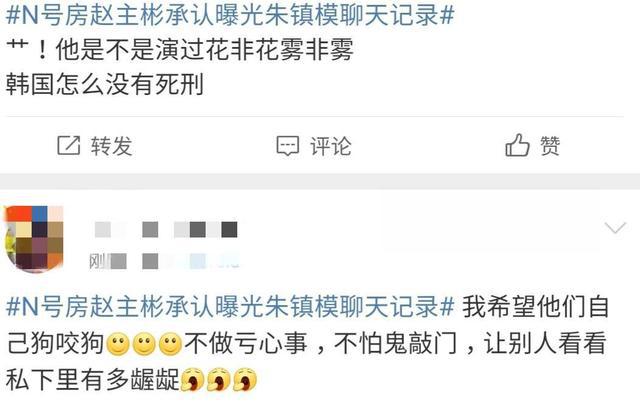The height and width of the screenshot is (408, 640).
Task: Like the post with the thumbs-up icon
Action: point(517,145)
